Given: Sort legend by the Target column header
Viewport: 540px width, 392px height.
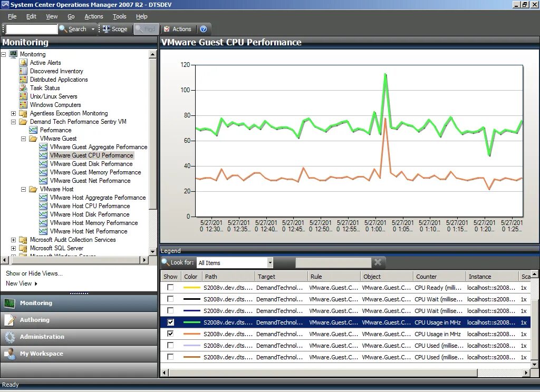Looking at the screenshot, I should coord(281,277).
